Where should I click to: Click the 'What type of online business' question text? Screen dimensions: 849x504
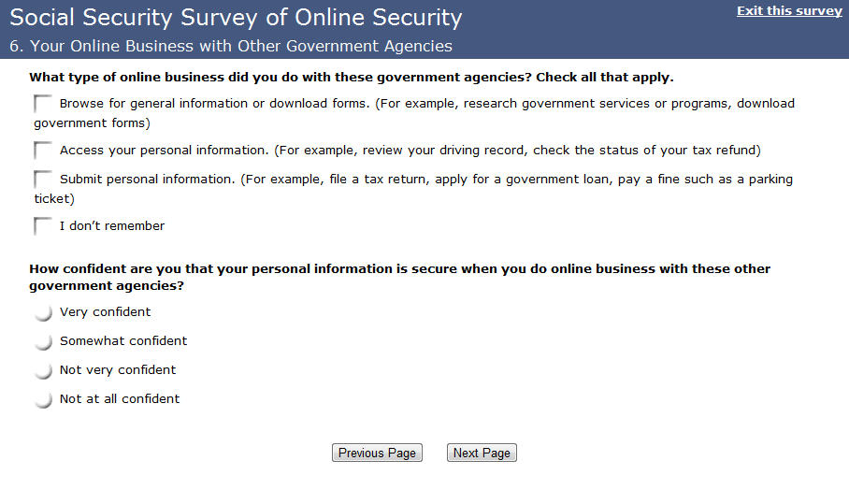[352, 78]
